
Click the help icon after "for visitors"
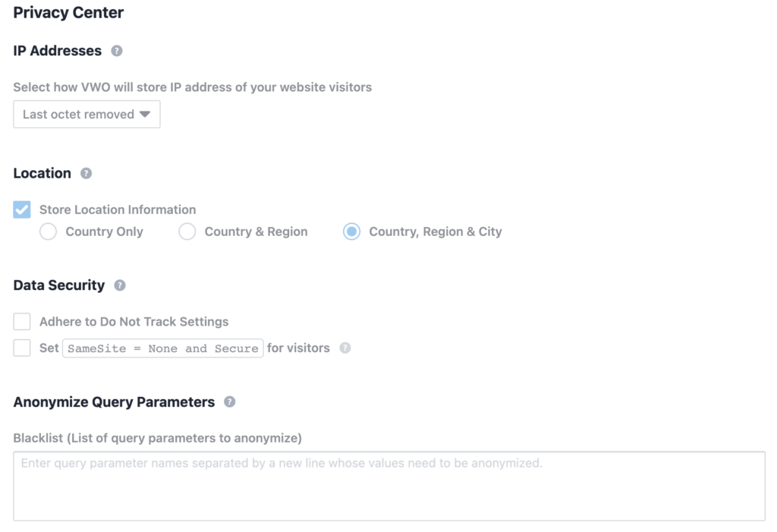345,348
